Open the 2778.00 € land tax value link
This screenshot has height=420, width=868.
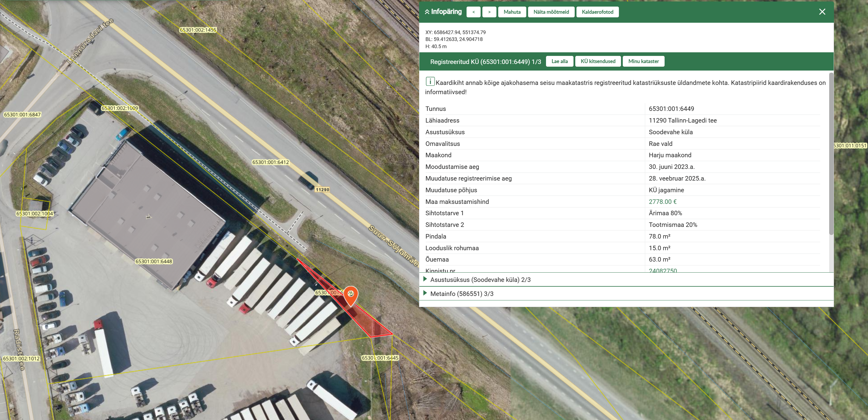tap(662, 202)
